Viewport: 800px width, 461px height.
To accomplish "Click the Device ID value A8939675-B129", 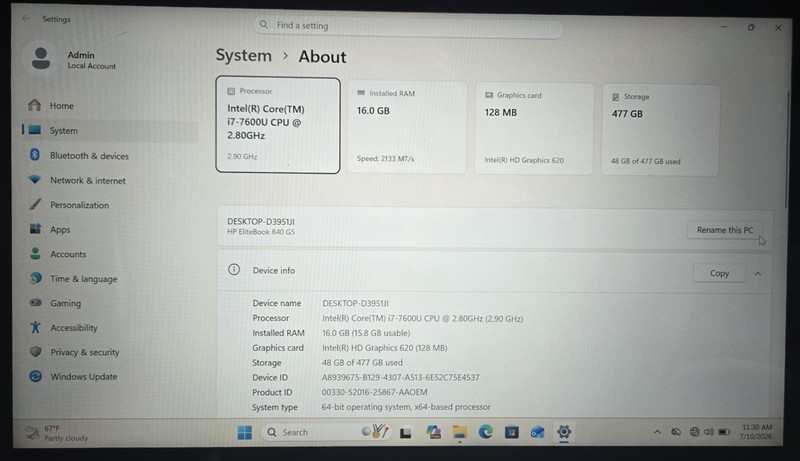I will click(x=401, y=377).
